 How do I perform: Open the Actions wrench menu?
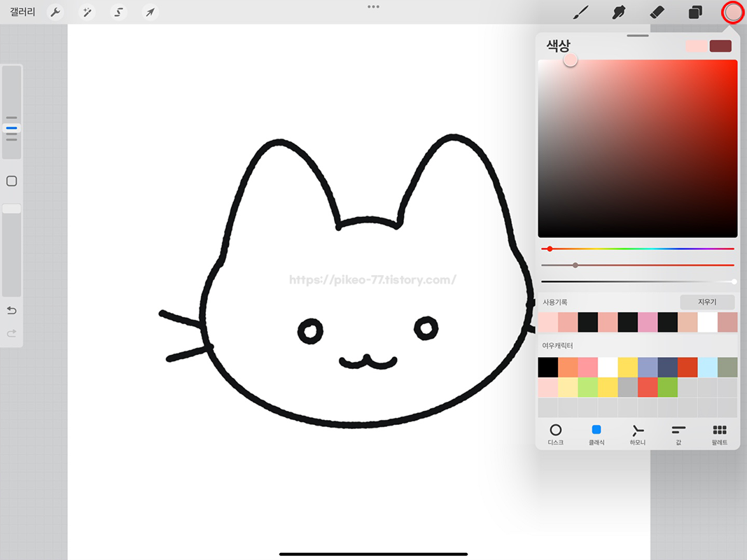[x=56, y=12]
